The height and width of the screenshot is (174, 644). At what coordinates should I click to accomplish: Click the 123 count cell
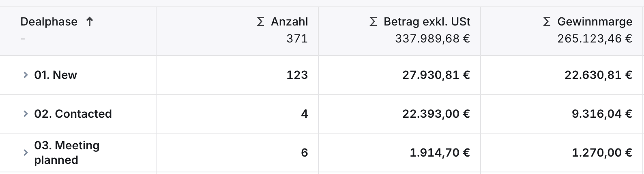297,75
